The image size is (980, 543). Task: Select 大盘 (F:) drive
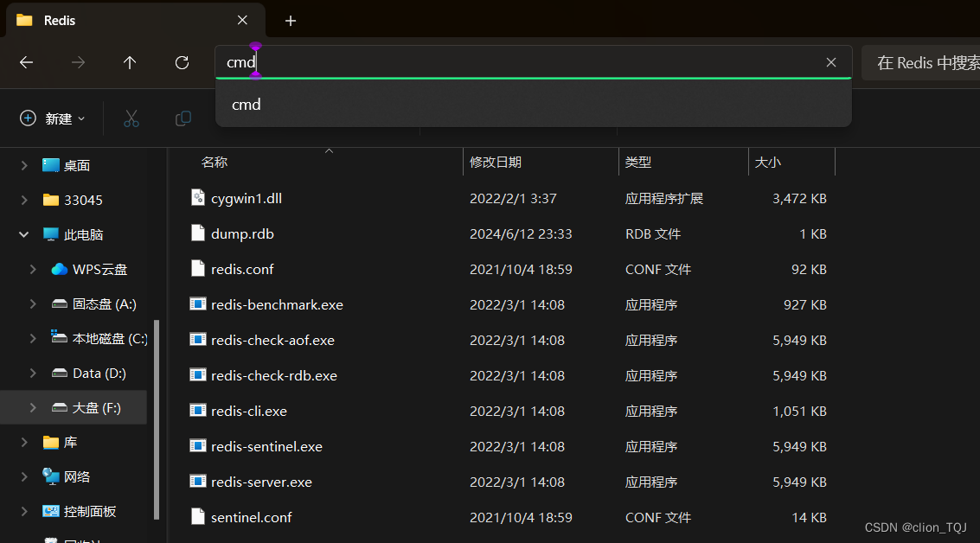click(86, 408)
